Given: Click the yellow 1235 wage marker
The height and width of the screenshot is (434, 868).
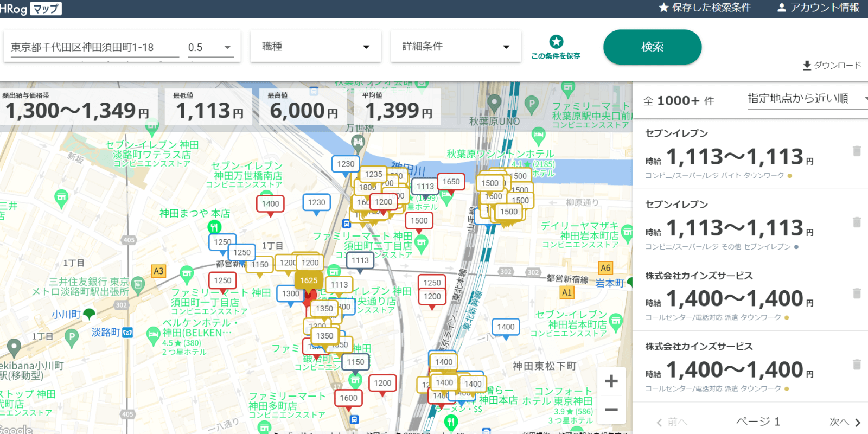Looking at the screenshot, I should pos(373,174).
